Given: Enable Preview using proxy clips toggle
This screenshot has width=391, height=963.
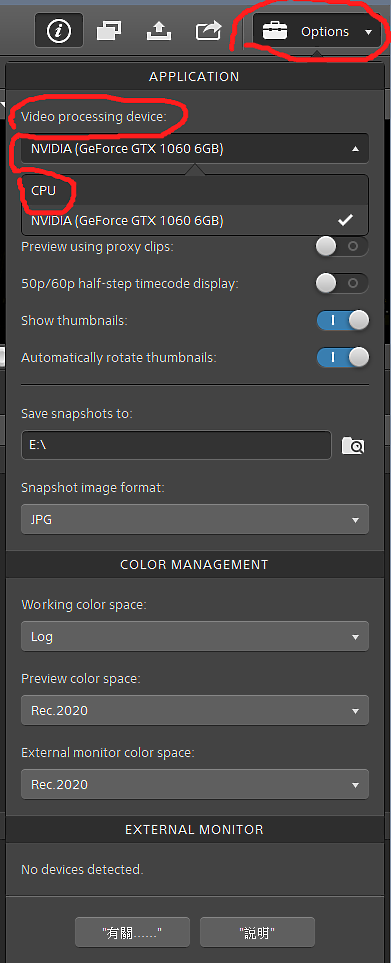Looking at the screenshot, I should coord(343,247).
